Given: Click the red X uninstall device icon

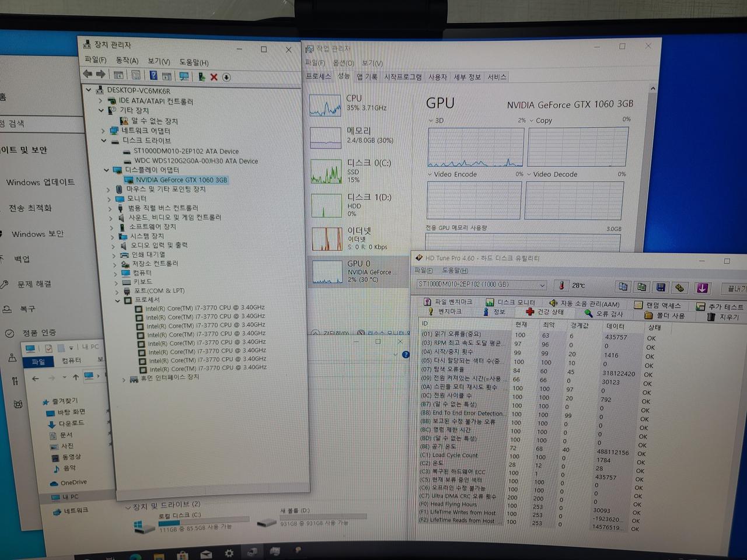Looking at the screenshot, I should [x=214, y=77].
